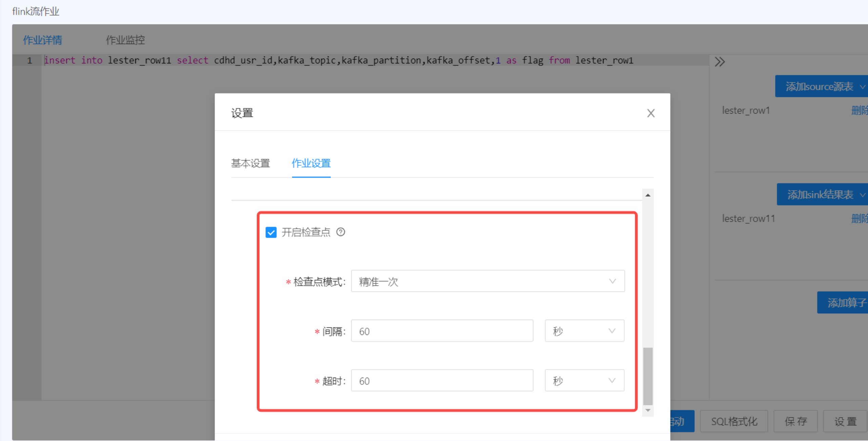Select the 作业设置 tab
Viewport: 868px width, 441px height.
tap(311, 163)
